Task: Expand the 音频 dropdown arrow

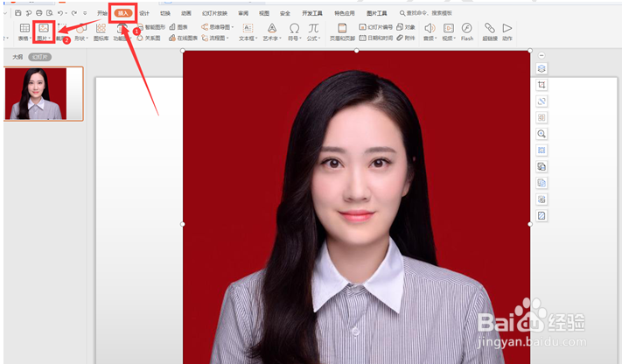Action: tap(436, 38)
